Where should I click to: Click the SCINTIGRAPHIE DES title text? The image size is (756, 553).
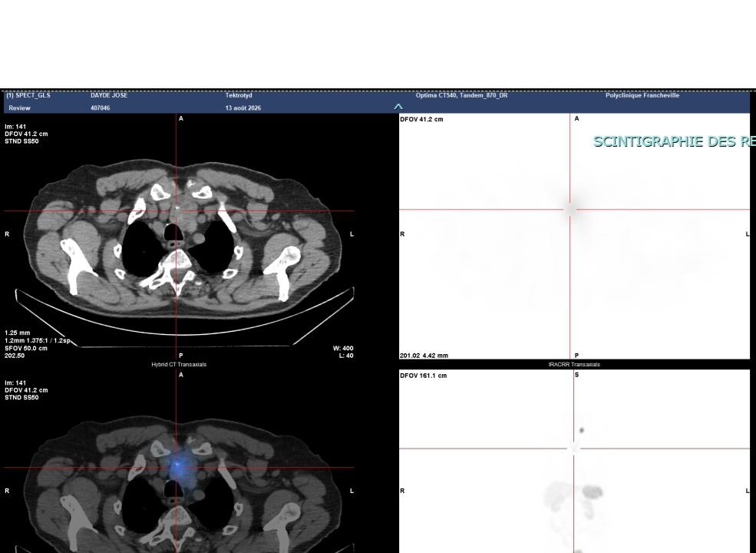pyautogui.click(x=671, y=141)
